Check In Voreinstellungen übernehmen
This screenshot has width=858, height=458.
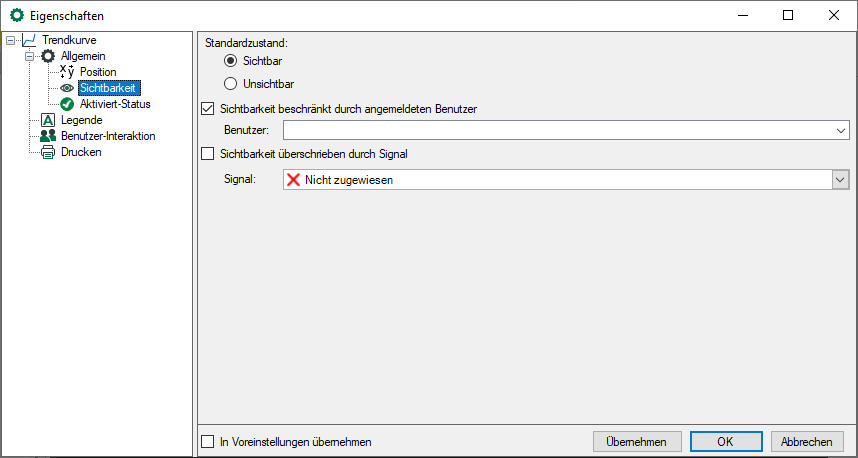pos(208,441)
